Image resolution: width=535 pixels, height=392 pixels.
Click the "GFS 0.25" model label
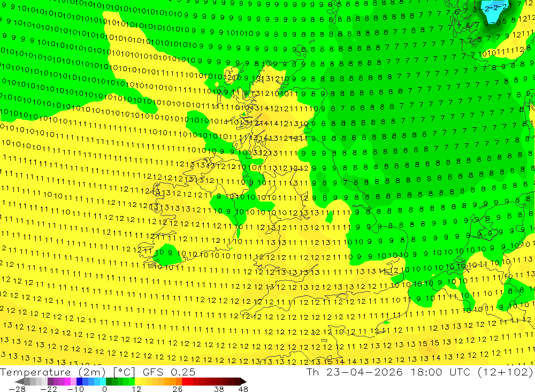point(169,372)
